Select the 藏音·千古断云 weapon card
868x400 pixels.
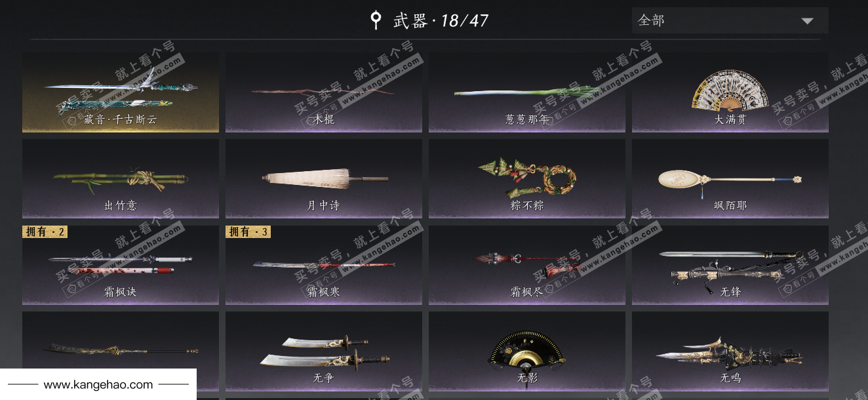click(121, 92)
